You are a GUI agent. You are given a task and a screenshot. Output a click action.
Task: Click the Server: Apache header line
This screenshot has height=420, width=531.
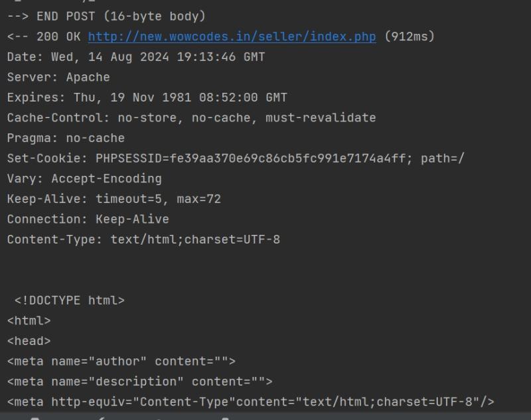58,77
